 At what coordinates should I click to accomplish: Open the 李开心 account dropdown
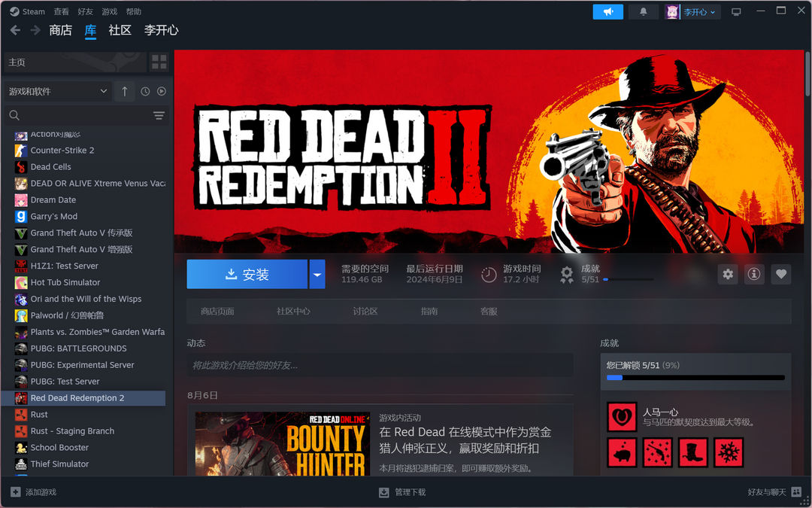point(699,12)
